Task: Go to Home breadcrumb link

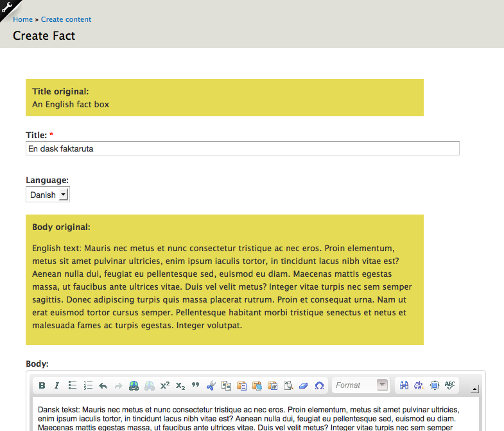Action: coord(22,19)
